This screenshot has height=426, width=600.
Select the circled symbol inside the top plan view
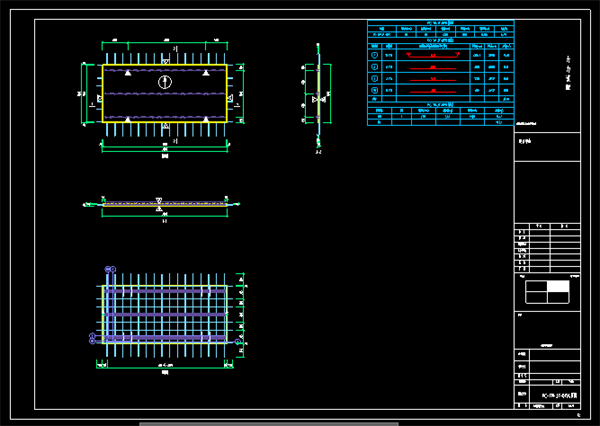(x=165, y=82)
